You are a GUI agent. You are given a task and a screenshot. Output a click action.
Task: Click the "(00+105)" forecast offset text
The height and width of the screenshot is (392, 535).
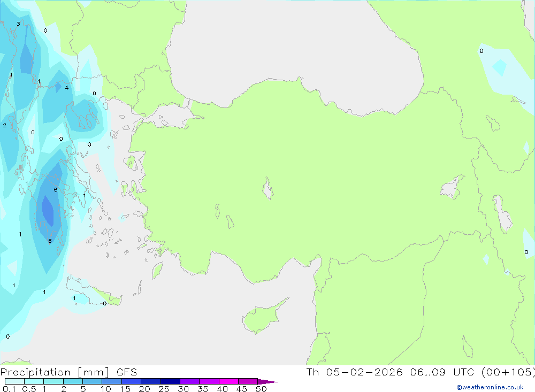coord(508,372)
